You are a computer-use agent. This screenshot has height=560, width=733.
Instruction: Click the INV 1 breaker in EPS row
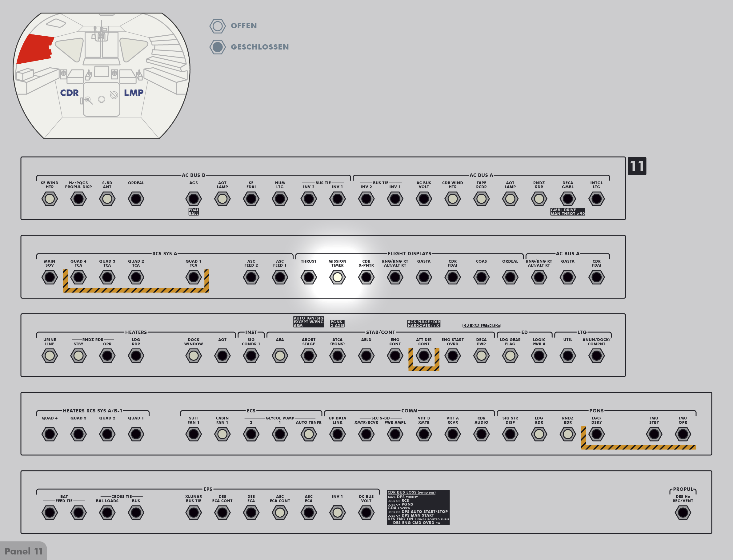tap(337, 512)
